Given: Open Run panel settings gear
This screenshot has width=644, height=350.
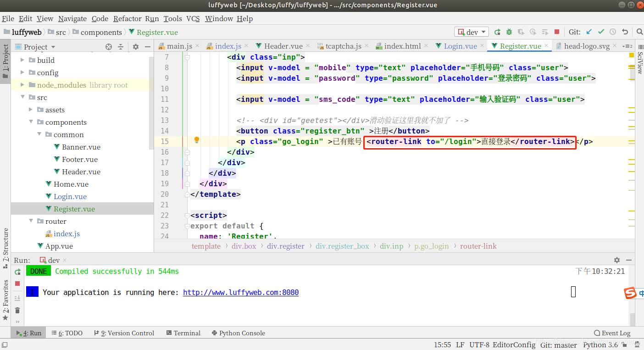Looking at the screenshot, I should [617, 260].
